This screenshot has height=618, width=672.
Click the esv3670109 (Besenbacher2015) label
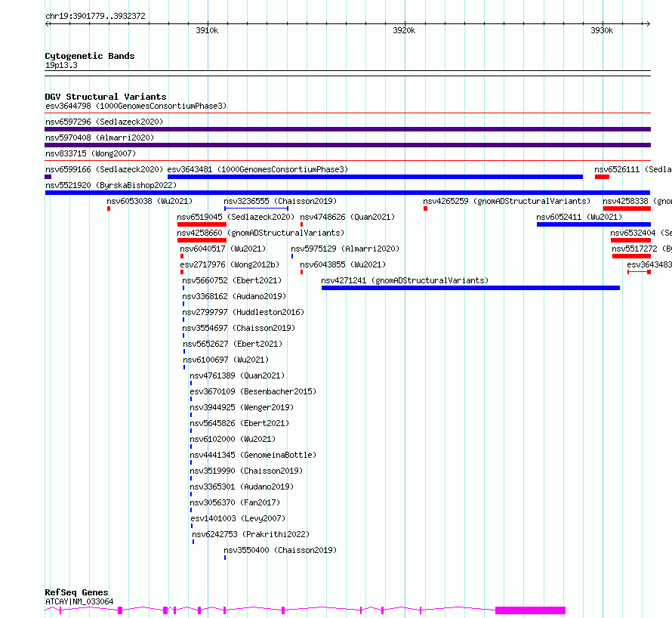point(253,391)
